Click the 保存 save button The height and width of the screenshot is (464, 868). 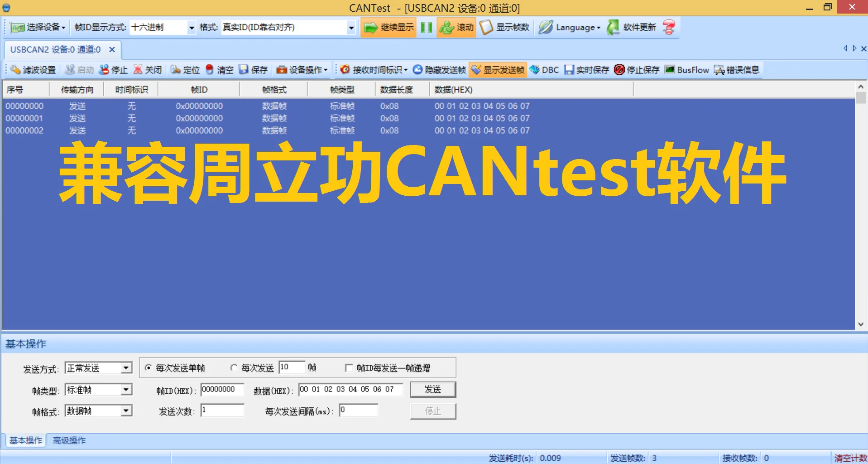point(253,70)
